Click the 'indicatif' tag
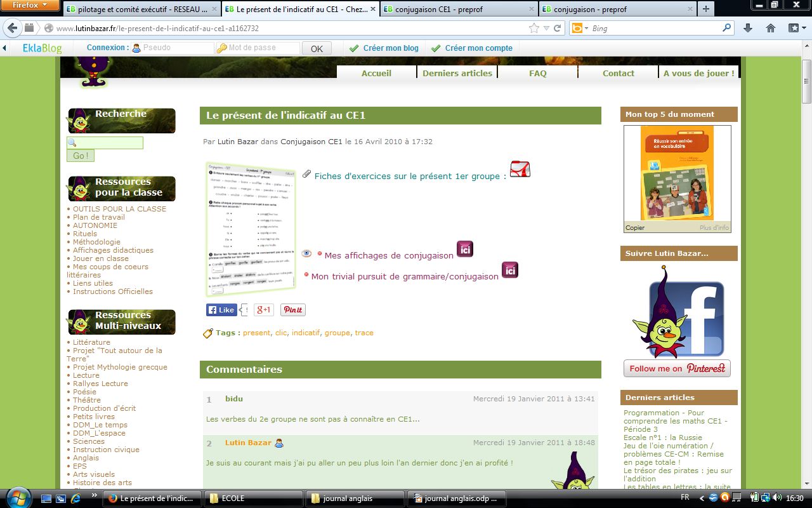 306,333
